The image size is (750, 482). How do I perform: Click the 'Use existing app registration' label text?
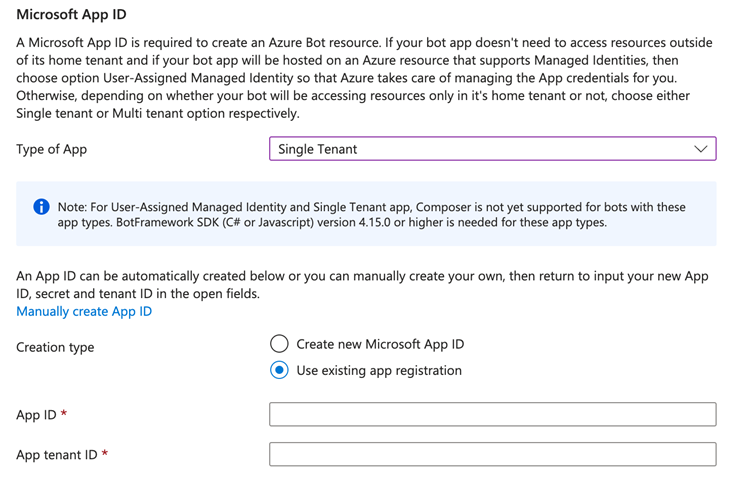379,370
